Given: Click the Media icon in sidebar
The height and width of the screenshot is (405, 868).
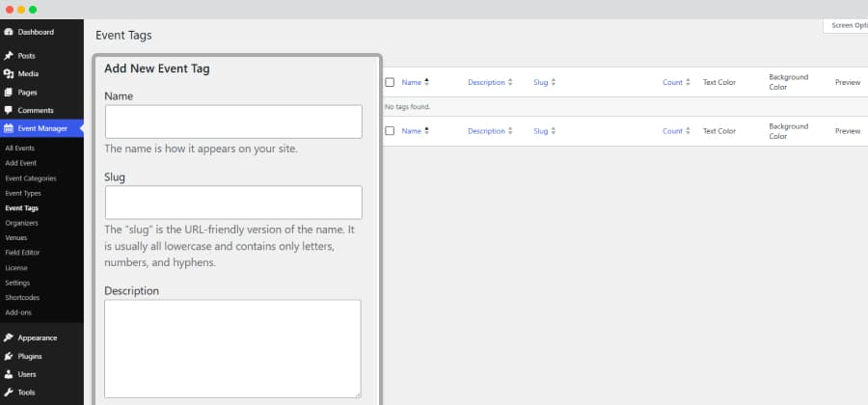Looking at the screenshot, I should click(x=9, y=73).
